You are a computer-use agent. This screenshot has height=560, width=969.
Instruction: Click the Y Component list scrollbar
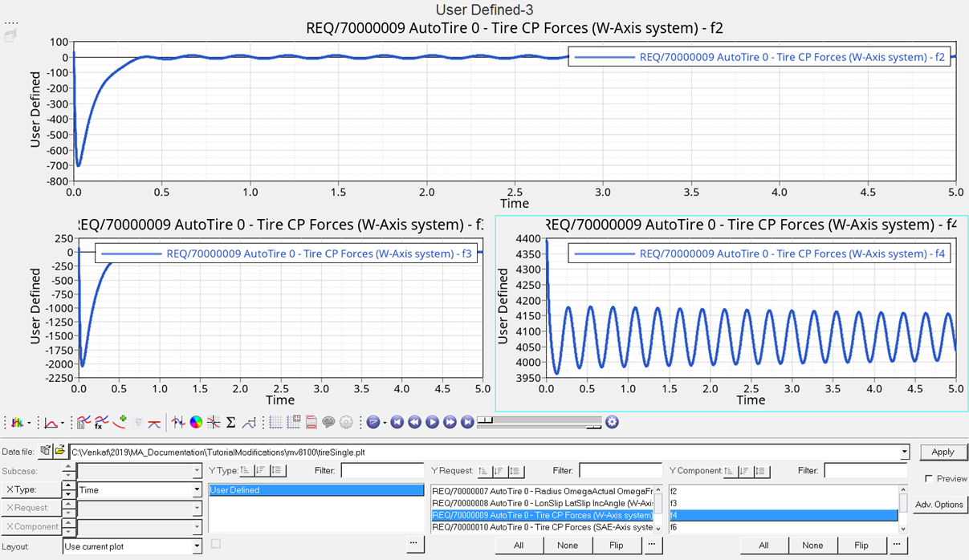click(x=902, y=509)
